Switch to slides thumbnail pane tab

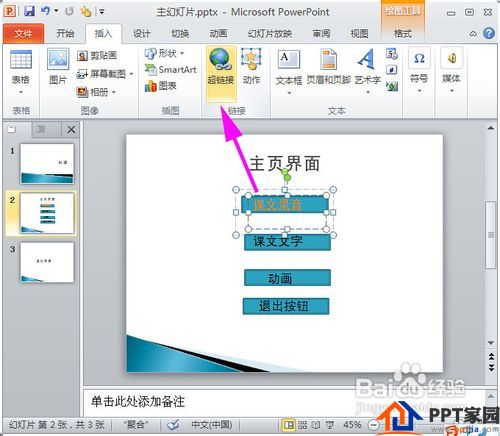coord(12,129)
